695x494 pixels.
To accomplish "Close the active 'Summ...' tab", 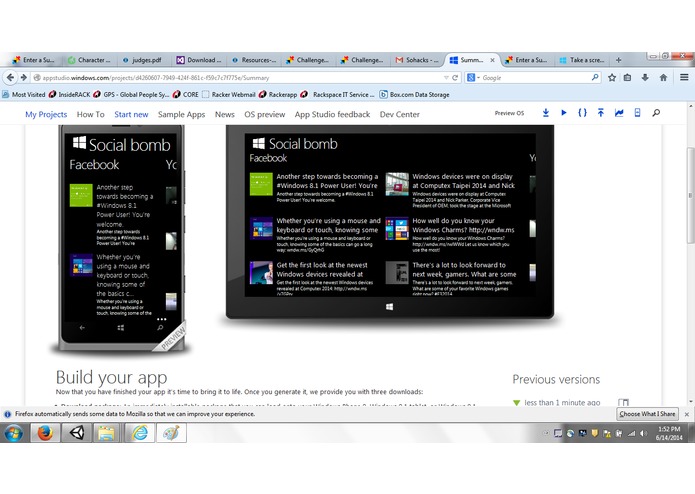I will (x=492, y=60).
